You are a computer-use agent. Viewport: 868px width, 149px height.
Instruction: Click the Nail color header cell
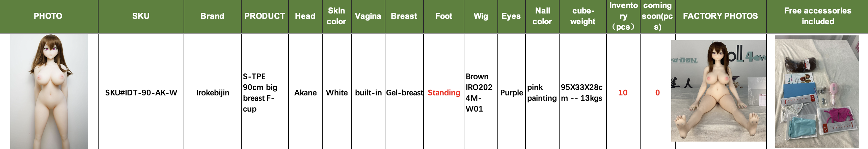(x=542, y=16)
